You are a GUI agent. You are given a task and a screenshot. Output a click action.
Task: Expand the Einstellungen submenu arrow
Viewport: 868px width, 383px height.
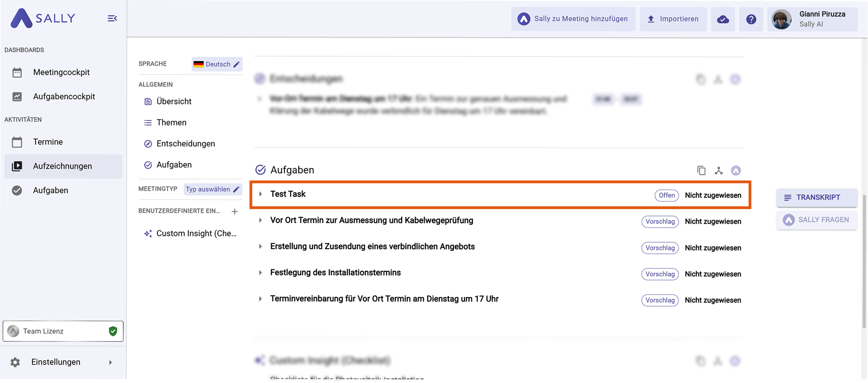pyautogui.click(x=110, y=363)
